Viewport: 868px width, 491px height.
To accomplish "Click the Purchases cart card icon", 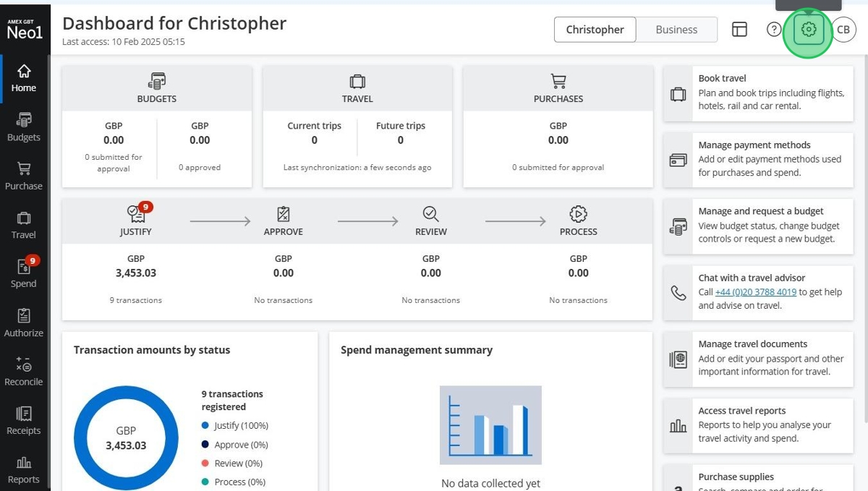I will pyautogui.click(x=558, y=81).
